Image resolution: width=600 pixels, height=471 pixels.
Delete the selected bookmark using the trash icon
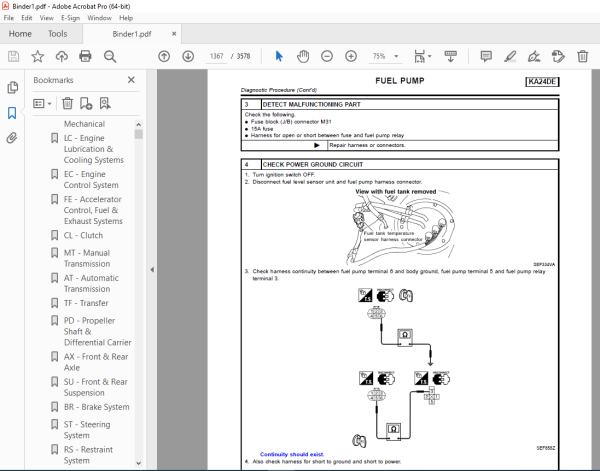pos(67,103)
